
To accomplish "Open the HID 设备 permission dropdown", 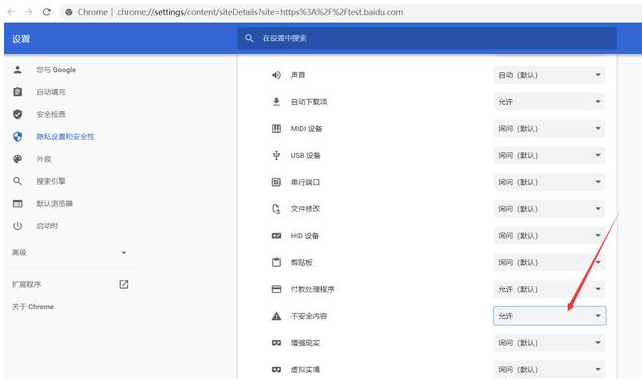I will pyautogui.click(x=549, y=236).
